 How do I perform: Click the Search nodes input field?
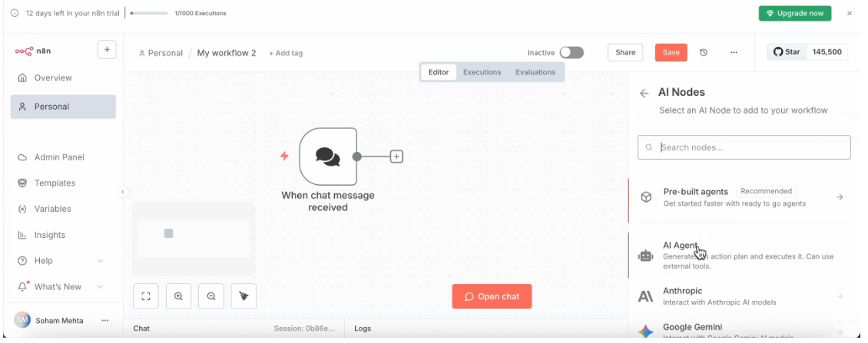coord(744,147)
